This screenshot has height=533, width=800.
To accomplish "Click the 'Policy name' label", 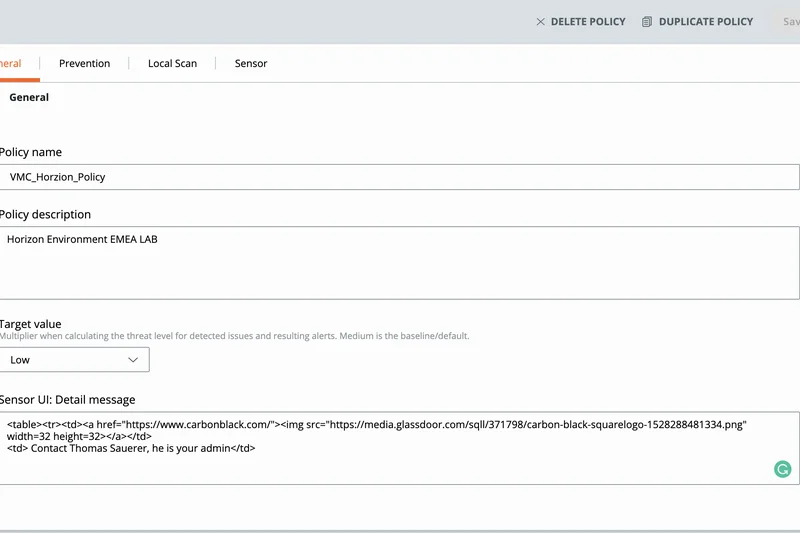I will pos(31,153).
